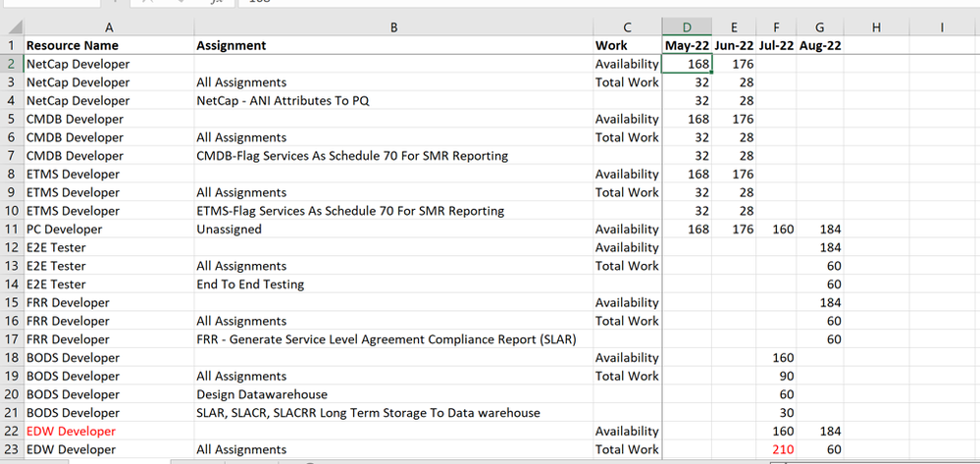
Task: Click 'FRR Developer' in row 15
Action: coord(109,303)
